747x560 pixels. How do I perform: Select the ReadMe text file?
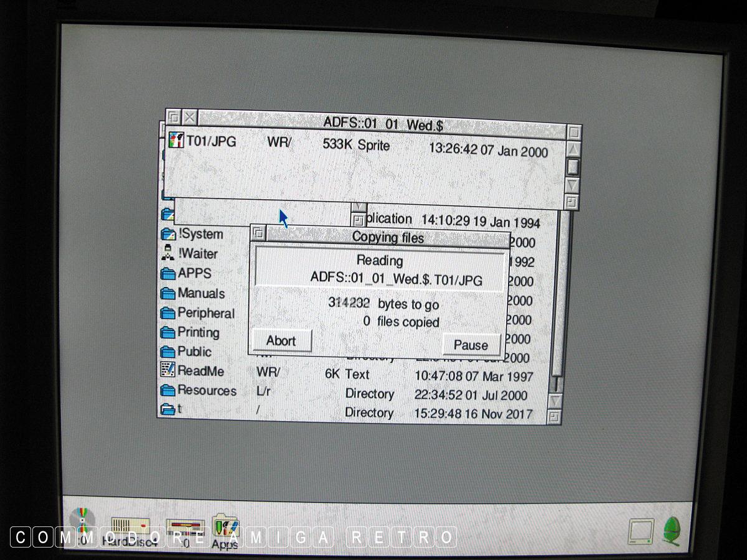point(168,370)
